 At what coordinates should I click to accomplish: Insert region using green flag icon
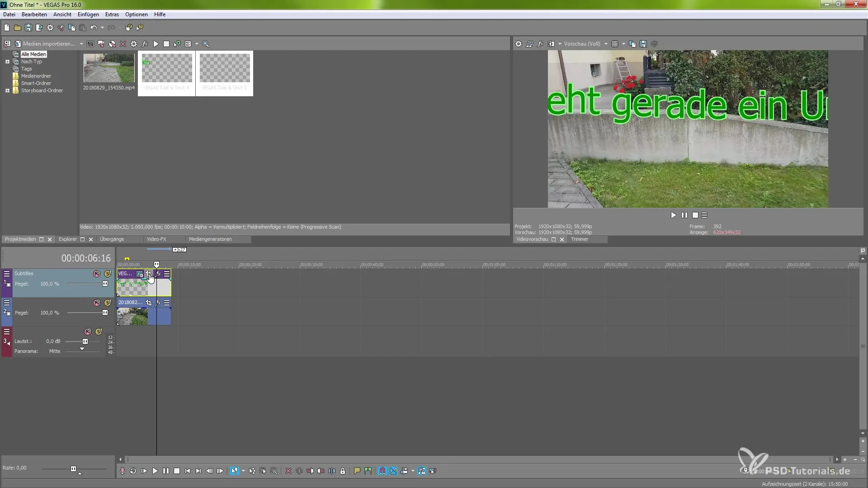click(x=368, y=471)
